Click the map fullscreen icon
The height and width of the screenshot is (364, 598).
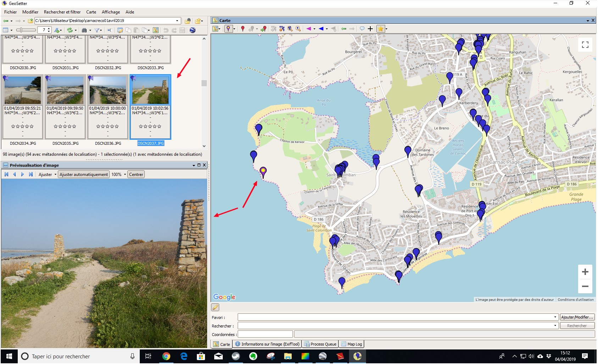pos(585,45)
